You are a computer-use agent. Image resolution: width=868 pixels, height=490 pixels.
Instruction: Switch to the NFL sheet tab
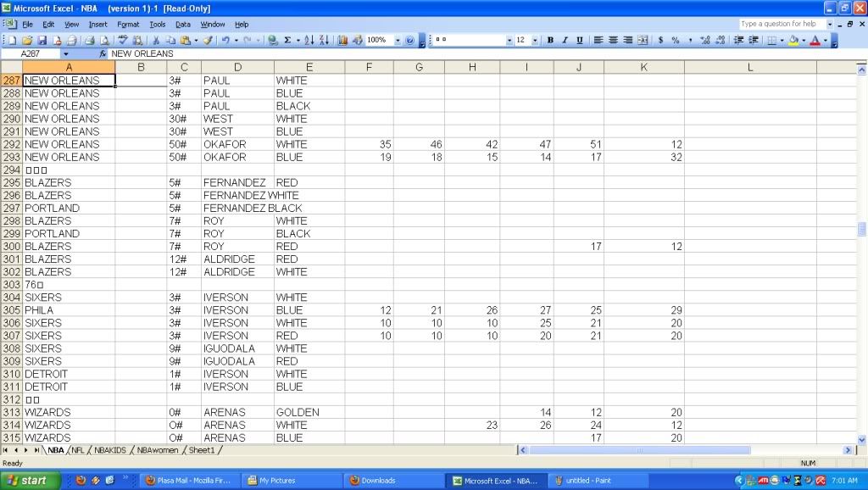(x=77, y=450)
